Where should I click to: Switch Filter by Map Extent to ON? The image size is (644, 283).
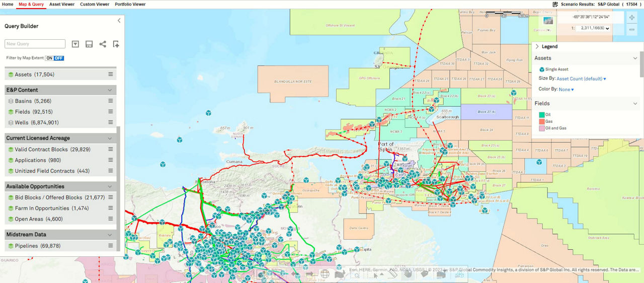49,58
